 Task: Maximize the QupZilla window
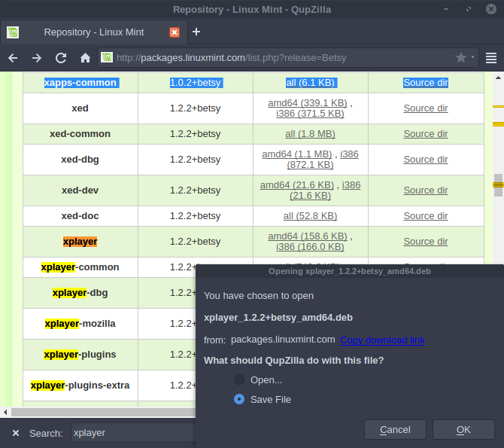coord(469,9)
